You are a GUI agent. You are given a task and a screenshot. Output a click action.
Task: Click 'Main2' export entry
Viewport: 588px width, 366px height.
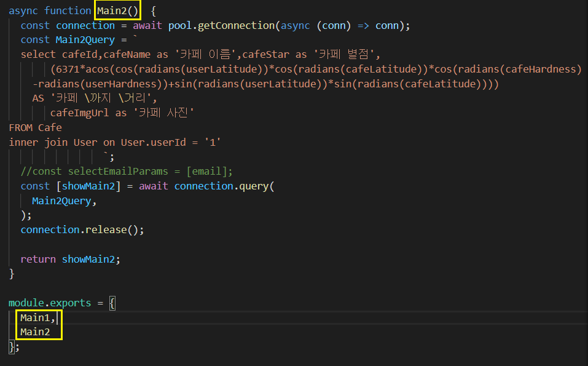click(35, 332)
